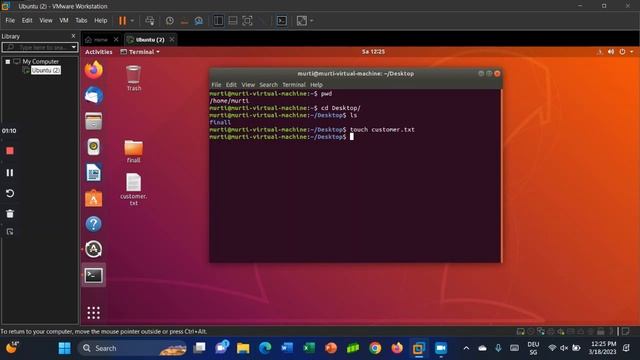Close the Library panel
The width and height of the screenshot is (640, 360).
[x=73, y=36]
